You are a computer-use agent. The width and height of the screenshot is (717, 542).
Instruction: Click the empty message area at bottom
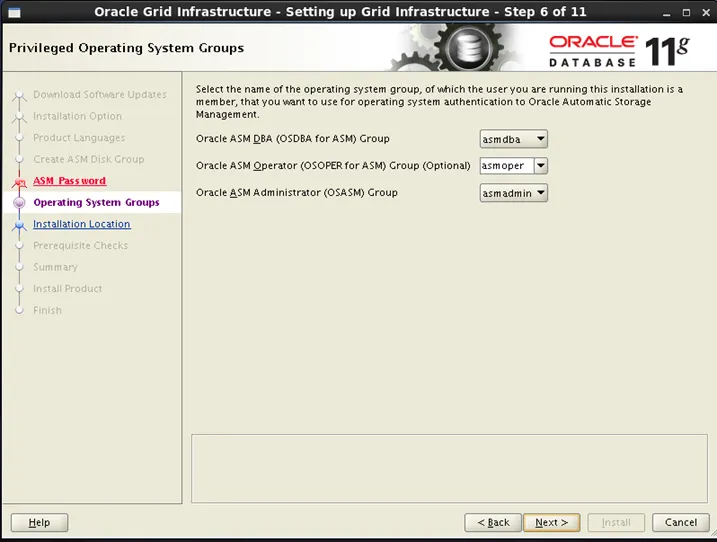[449, 468]
